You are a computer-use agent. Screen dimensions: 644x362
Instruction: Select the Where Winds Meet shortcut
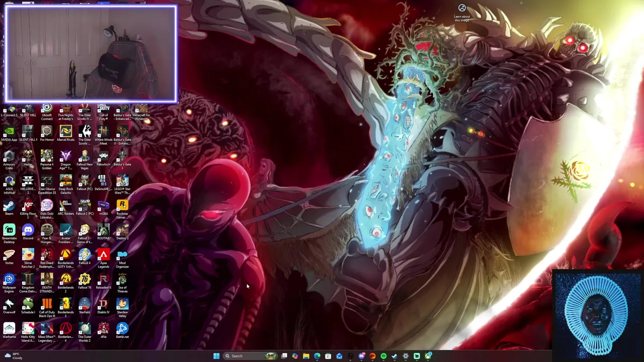pyautogui.click(x=103, y=135)
